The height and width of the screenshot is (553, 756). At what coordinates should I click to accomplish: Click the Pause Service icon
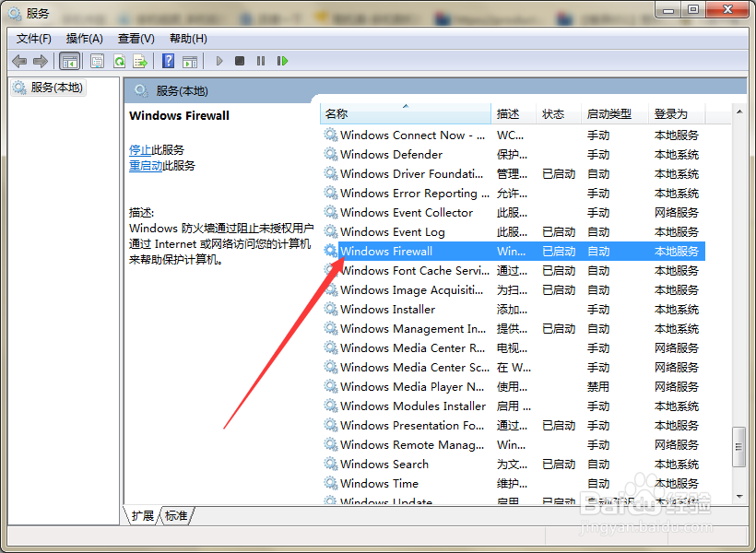point(261,61)
